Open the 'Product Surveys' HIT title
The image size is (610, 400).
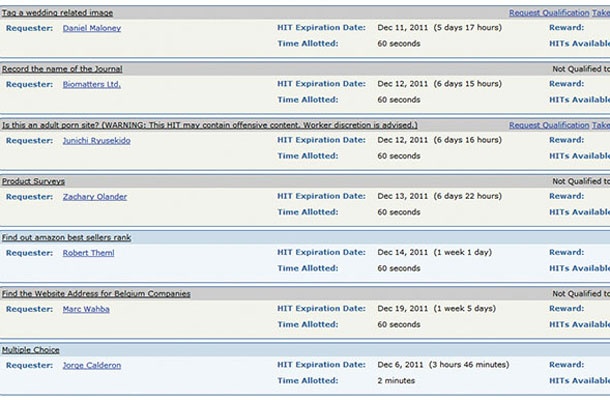[33, 181]
